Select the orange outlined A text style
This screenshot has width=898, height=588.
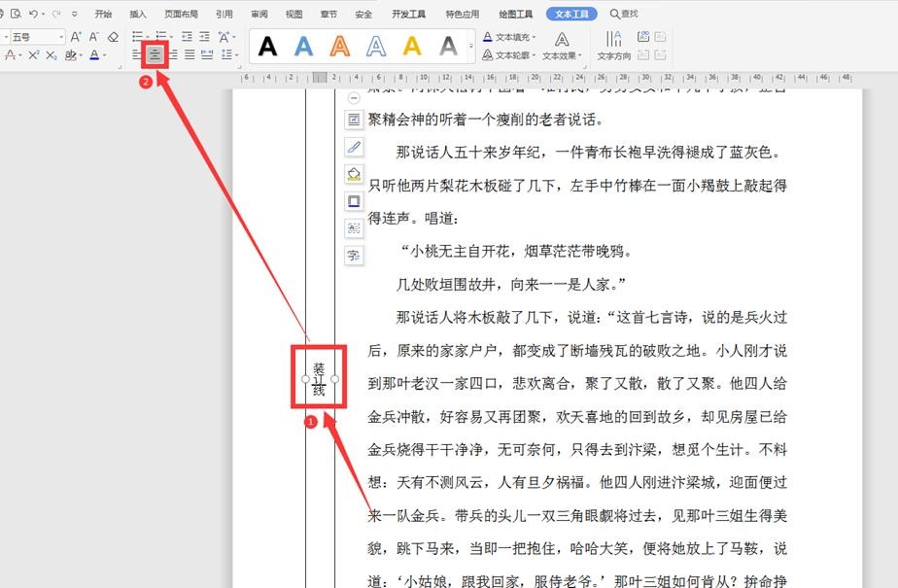(339, 46)
